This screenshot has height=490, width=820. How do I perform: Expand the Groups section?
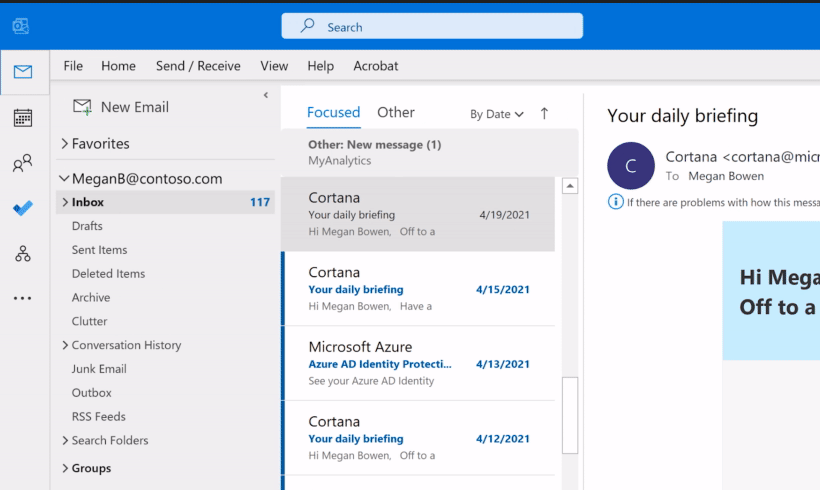point(65,468)
